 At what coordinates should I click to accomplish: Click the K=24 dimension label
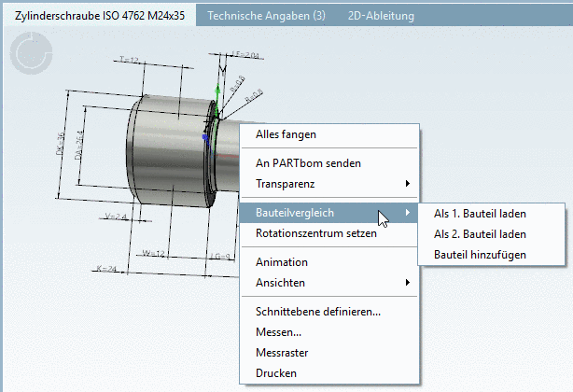point(106,269)
